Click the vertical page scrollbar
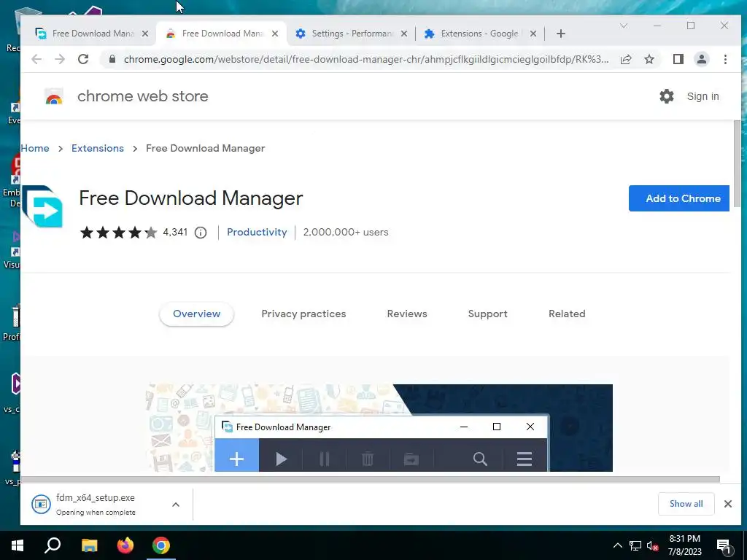This screenshot has width=747, height=560. [x=737, y=163]
